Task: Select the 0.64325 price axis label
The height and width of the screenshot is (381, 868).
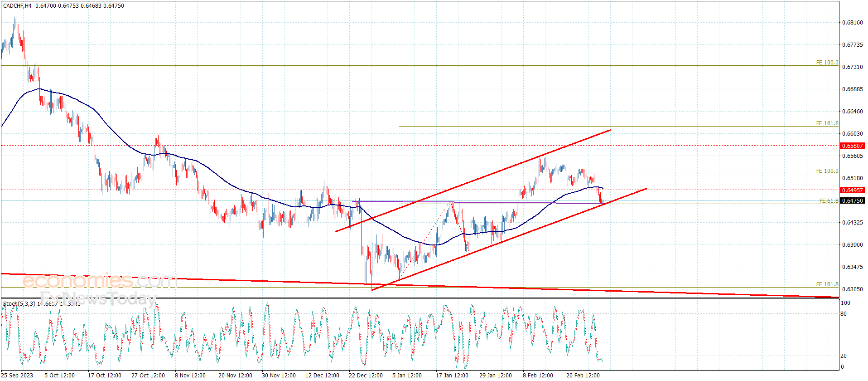Action: tap(852, 223)
